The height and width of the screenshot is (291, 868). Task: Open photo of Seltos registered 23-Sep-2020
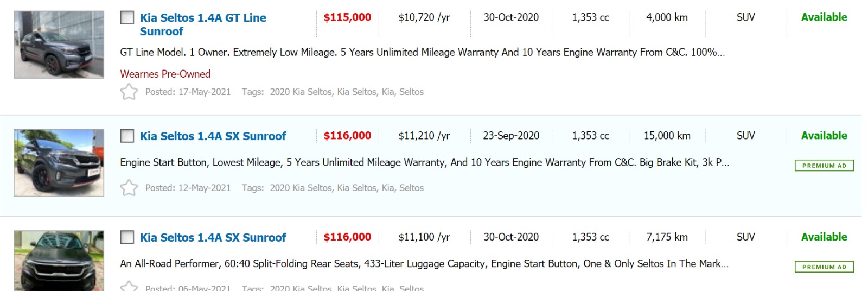click(59, 163)
